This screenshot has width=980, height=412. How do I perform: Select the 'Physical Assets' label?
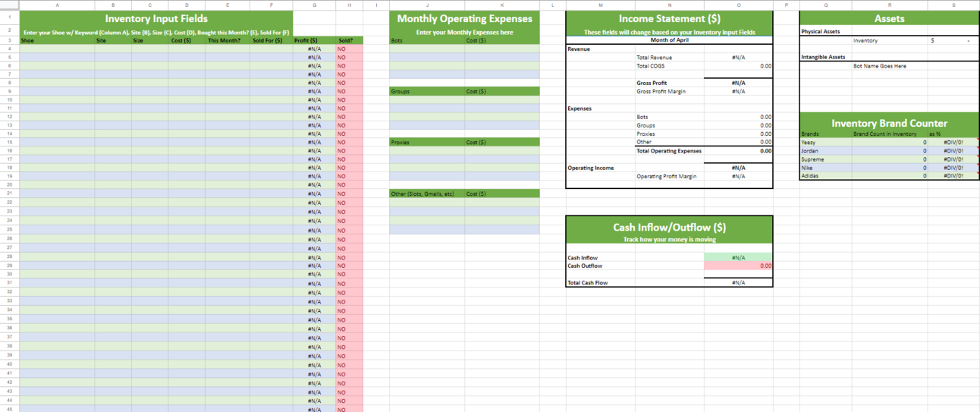pos(821,32)
